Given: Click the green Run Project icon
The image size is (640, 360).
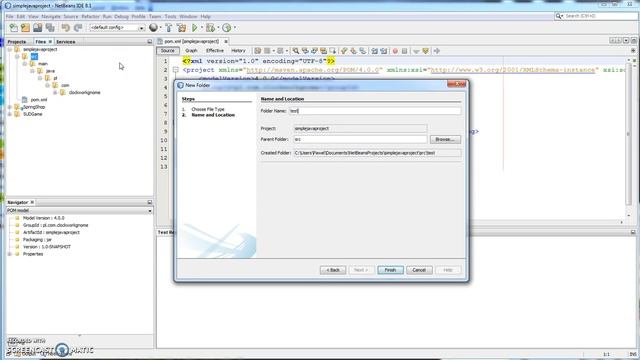Looking at the screenshot, I should (x=195, y=28).
